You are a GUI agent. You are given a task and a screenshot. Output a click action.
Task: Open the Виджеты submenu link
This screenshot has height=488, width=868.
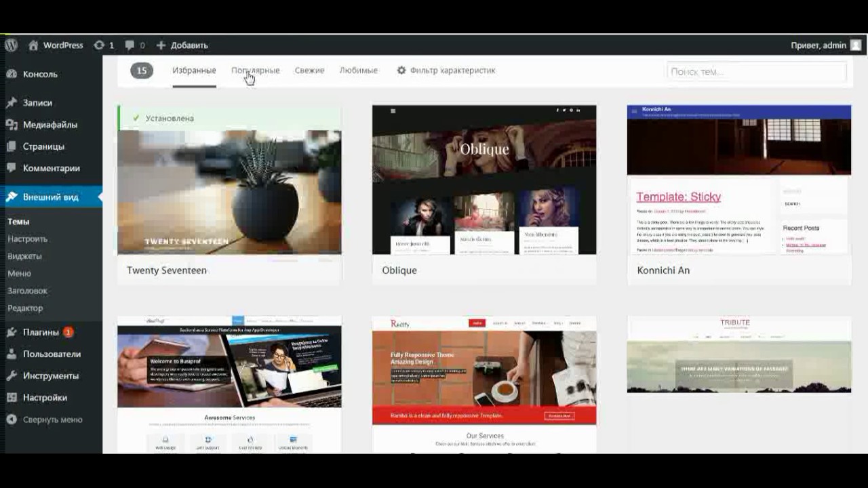coord(24,256)
